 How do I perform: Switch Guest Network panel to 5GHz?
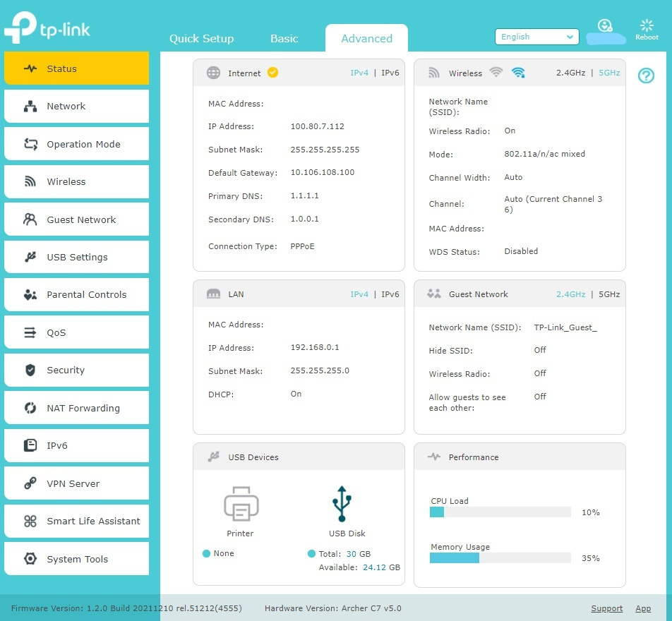609,294
